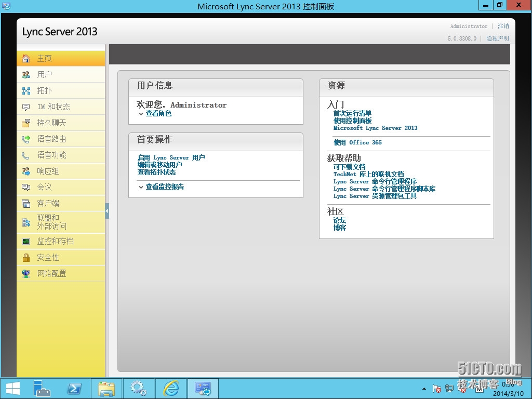The height and width of the screenshot is (399, 532).
Task: Select 用户 in the navigation menu
Action: click(61, 75)
